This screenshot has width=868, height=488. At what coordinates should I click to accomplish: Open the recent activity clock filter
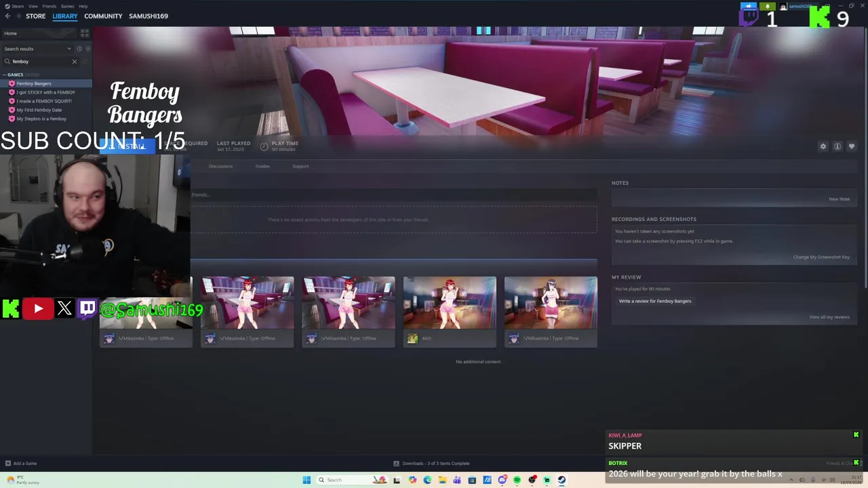(79, 49)
